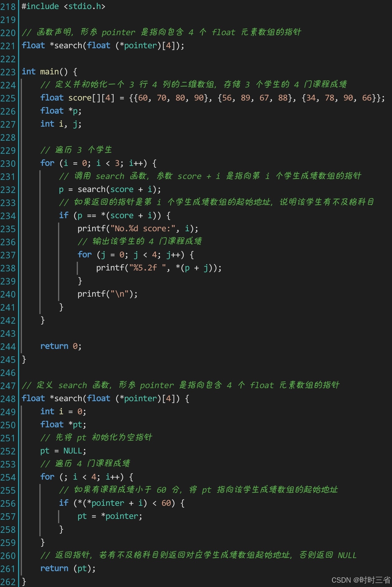Click 'p = search(score + i);' statement
The height and width of the screenshot is (587, 392).
pos(110,190)
